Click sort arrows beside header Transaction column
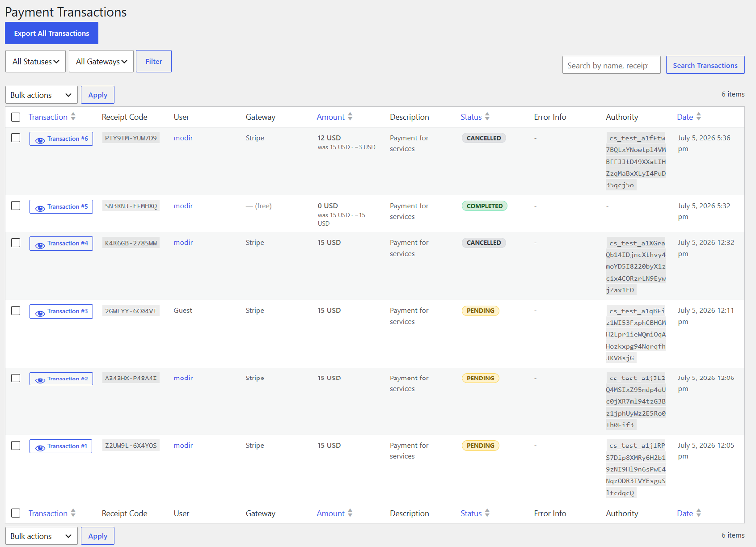 tap(73, 117)
